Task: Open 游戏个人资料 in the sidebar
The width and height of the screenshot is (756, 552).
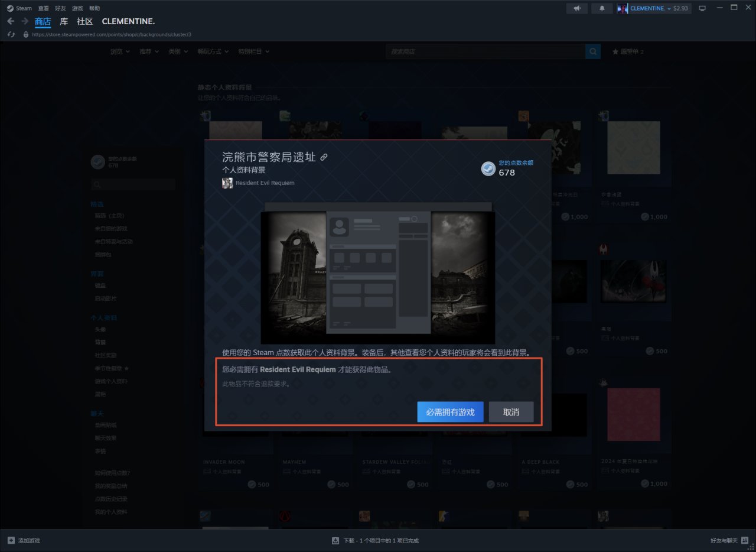Action: click(x=111, y=381)
